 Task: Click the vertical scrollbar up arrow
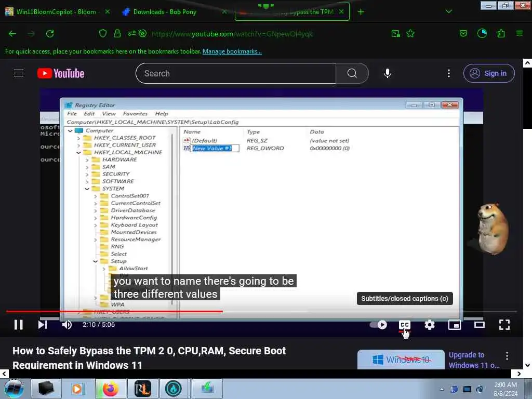527,63
